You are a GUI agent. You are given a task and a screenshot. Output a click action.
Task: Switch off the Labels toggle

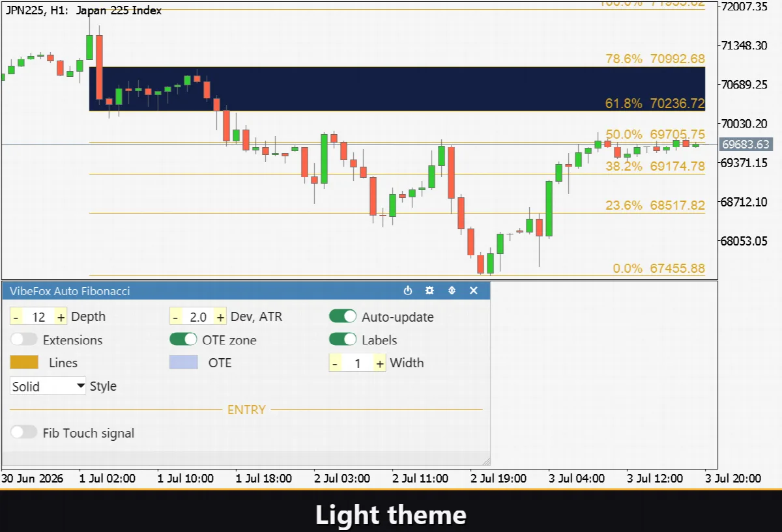coord(343,339)
